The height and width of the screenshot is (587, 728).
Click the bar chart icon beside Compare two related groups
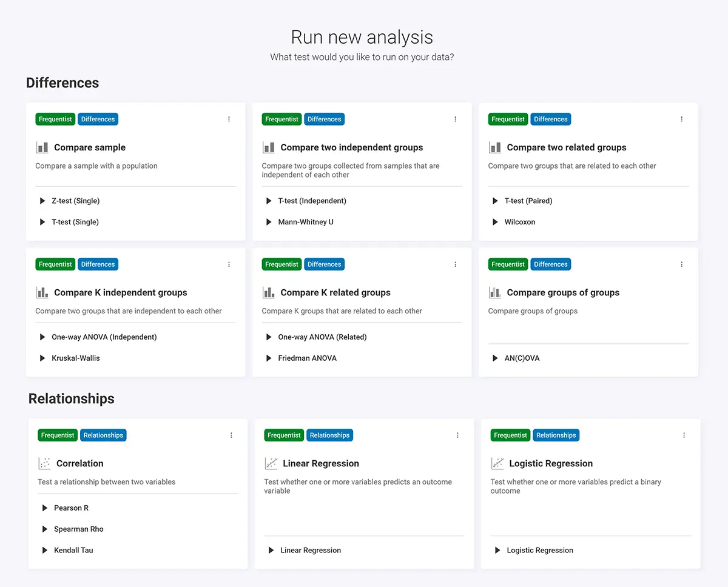click(494, 147)
